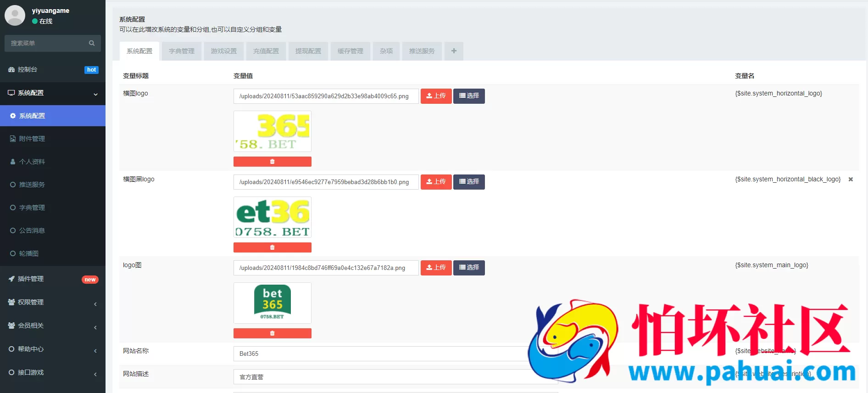
Task: Click the 横图logo file path field
Action: [326, 96]
